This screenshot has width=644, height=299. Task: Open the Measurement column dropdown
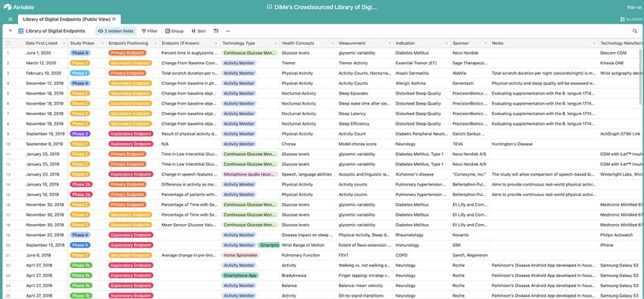point(389,43)
